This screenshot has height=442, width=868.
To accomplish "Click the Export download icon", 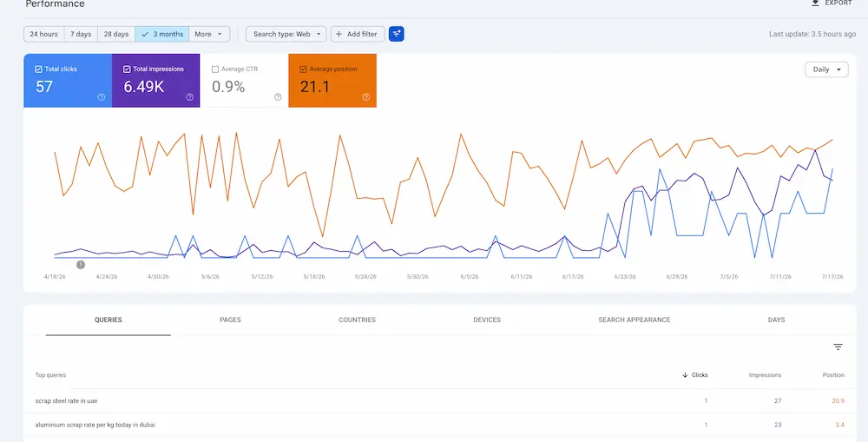I will coord(815,3).
